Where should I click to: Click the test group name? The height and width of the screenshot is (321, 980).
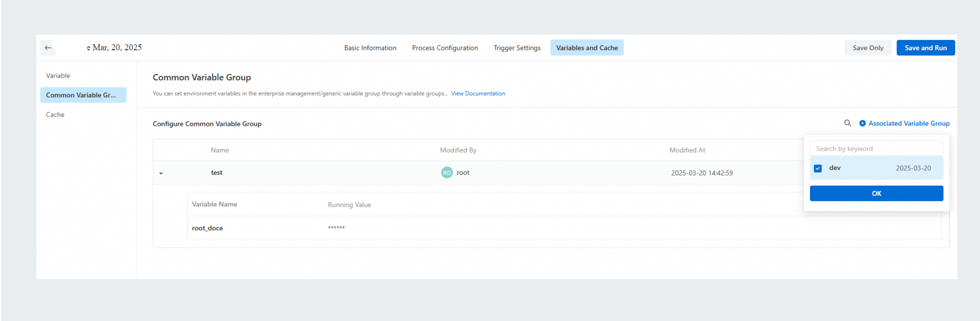click(x=216, y=173)
